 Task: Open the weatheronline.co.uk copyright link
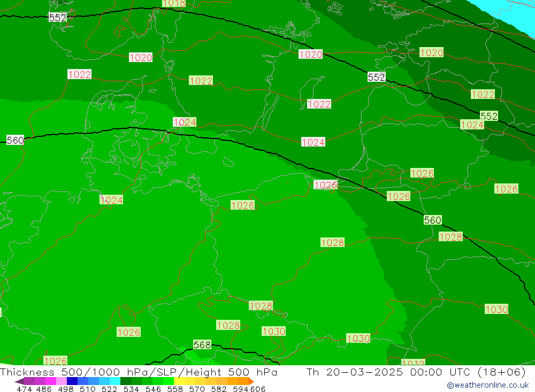pos(488,385)
